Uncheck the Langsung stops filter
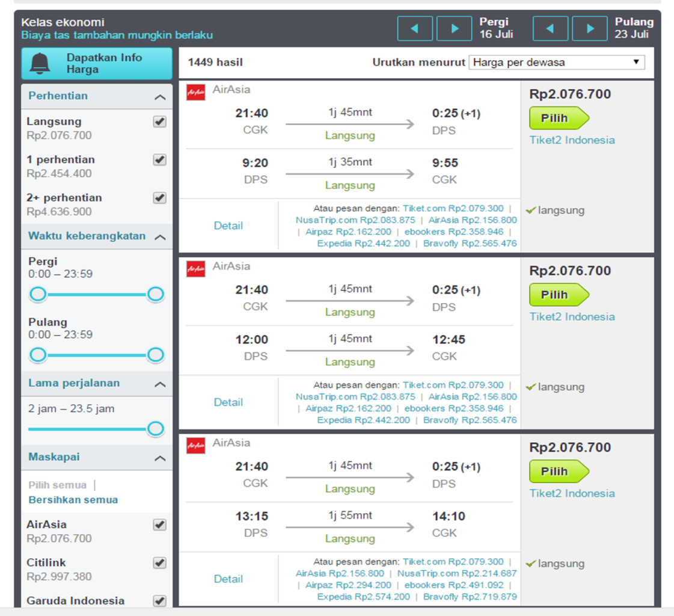 tap(159, 122)
